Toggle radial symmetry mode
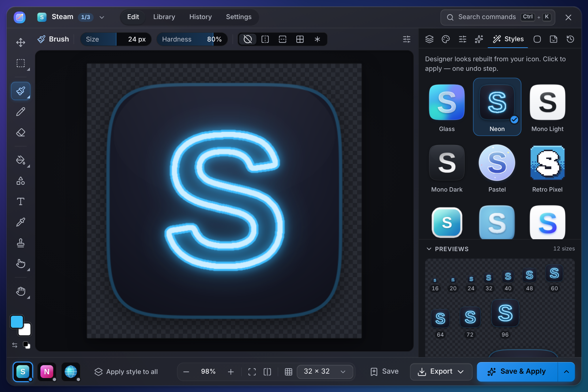 [317, 39]
